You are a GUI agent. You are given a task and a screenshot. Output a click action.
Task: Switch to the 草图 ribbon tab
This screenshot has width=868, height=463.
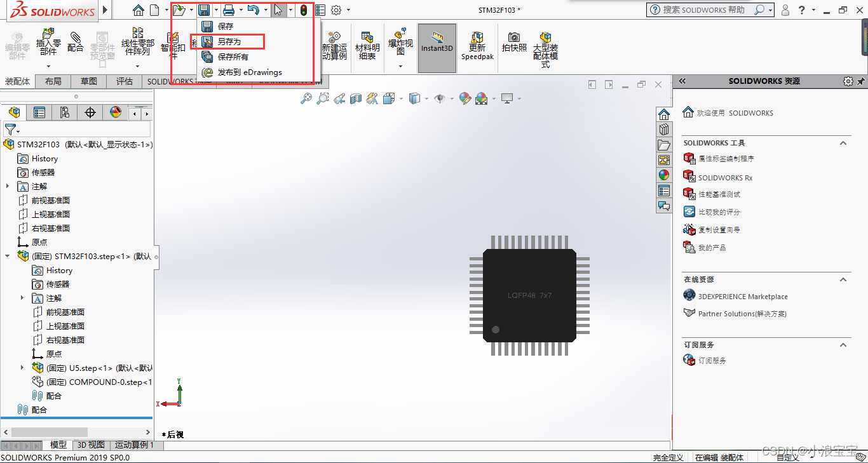tap(89, 81)
